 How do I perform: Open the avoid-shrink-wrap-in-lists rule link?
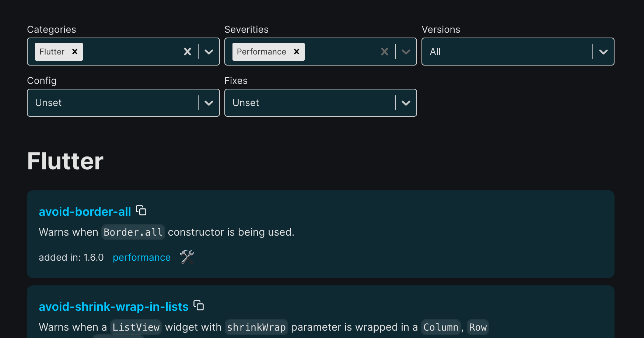click(113, 307)
